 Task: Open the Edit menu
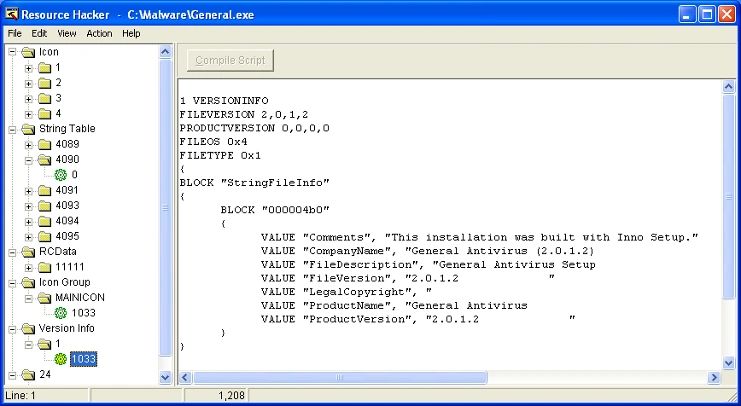click(x=39, y=34)
